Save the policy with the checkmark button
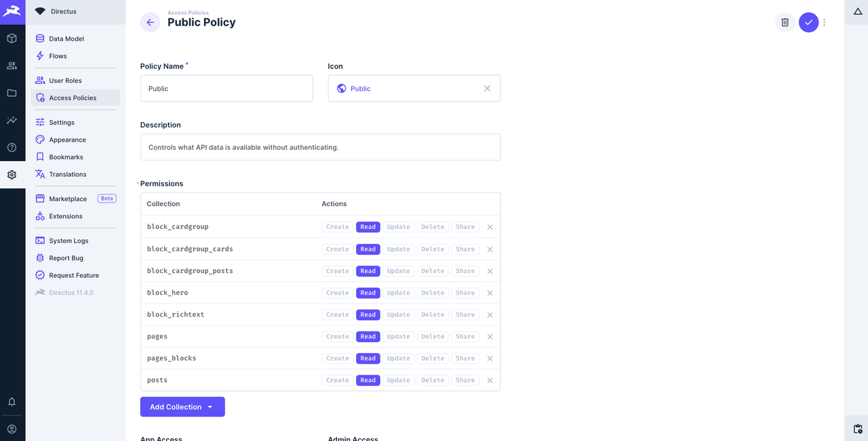This screenshot has width=868, height=441. (x=808, y=22)
